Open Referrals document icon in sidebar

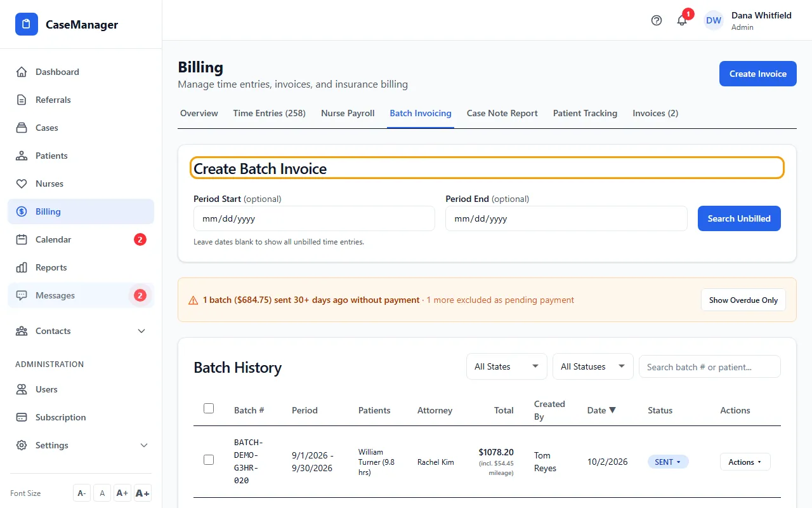click(22, 100)
